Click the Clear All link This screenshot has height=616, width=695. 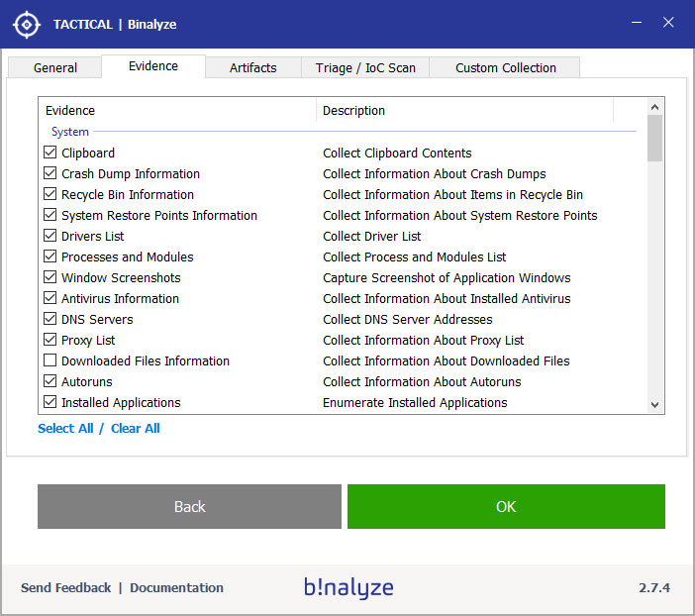tap(136, 429)
